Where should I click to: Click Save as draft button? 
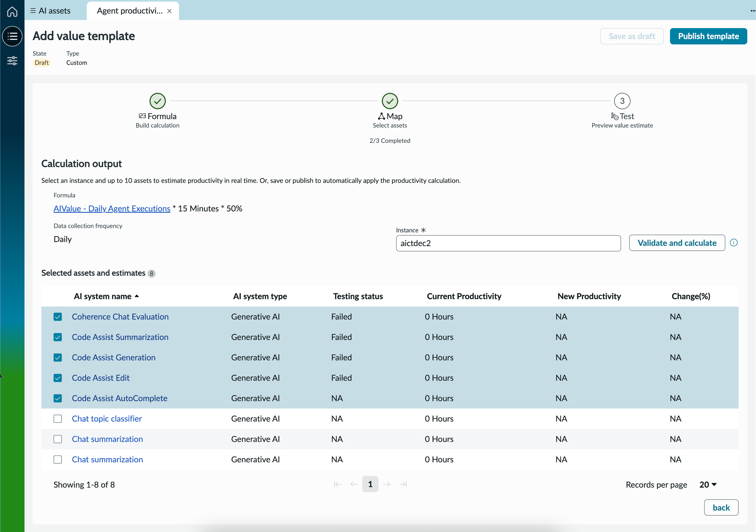(x=631, y=36)
